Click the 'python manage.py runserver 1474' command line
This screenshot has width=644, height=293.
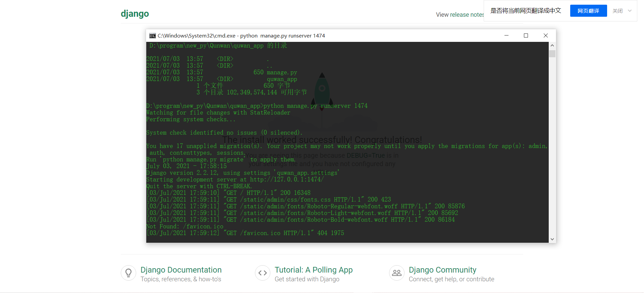(x=257, y=106)
